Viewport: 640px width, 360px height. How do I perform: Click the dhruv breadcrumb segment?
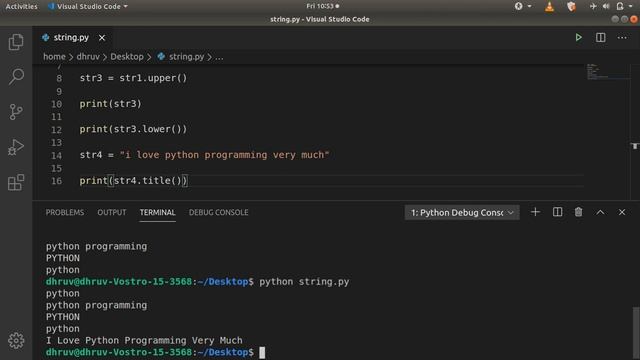coord(88,57)
